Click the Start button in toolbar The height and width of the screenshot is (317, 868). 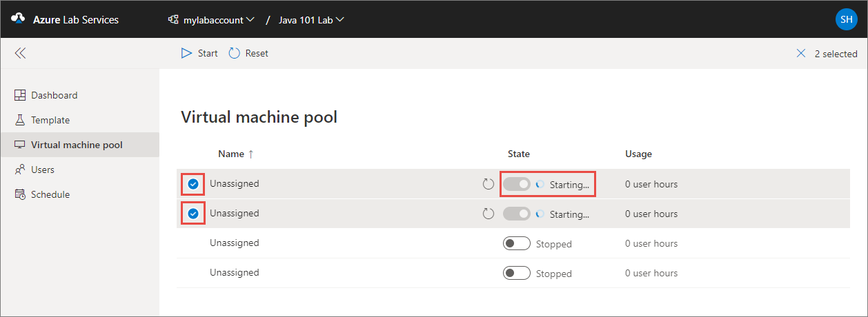click(199, 53)
